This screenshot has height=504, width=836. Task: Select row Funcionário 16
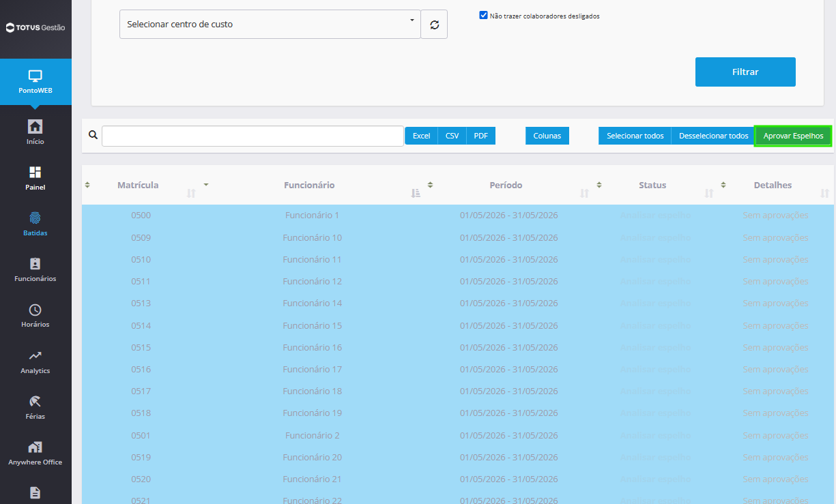(x=458, y=347)
